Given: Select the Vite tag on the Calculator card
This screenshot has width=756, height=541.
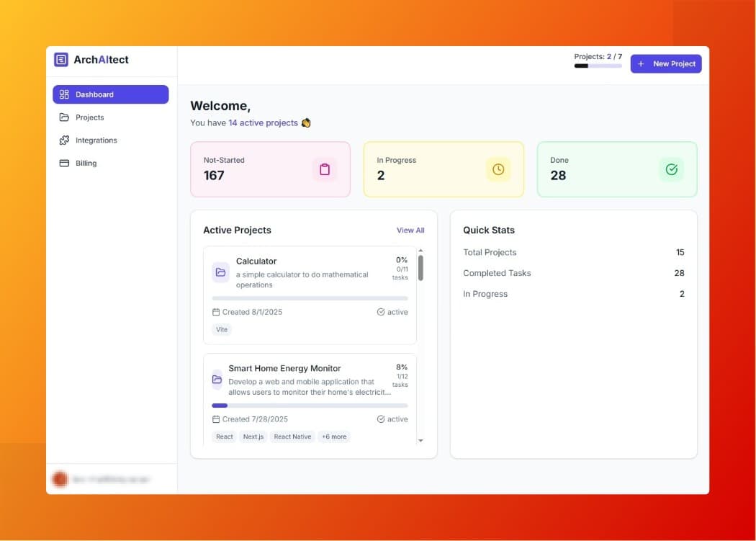Looking at the screenshot, I should pos(222,329).
